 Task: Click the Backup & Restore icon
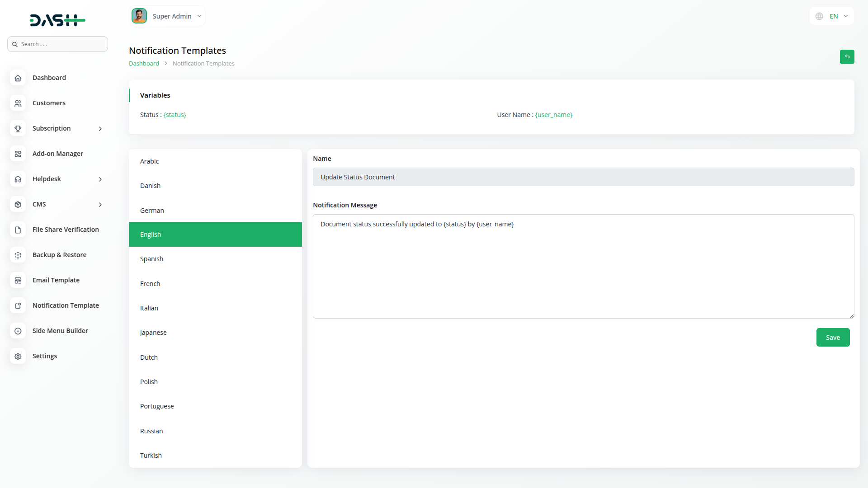click(18, 255)
